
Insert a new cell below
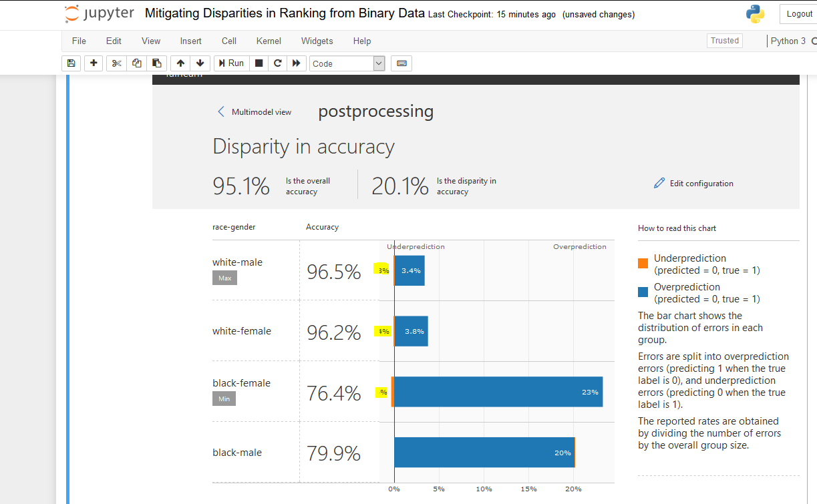[x=94, y=63]
